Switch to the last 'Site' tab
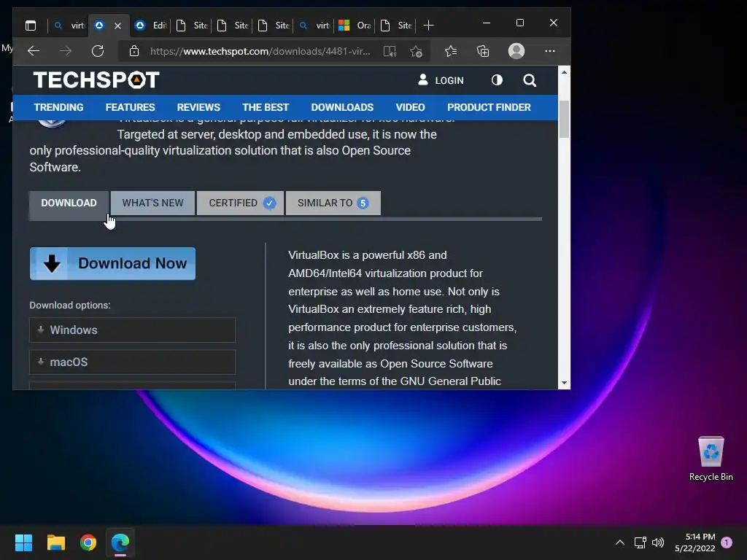The height and width of the screenshot is (560, 747). click(396, 26)
